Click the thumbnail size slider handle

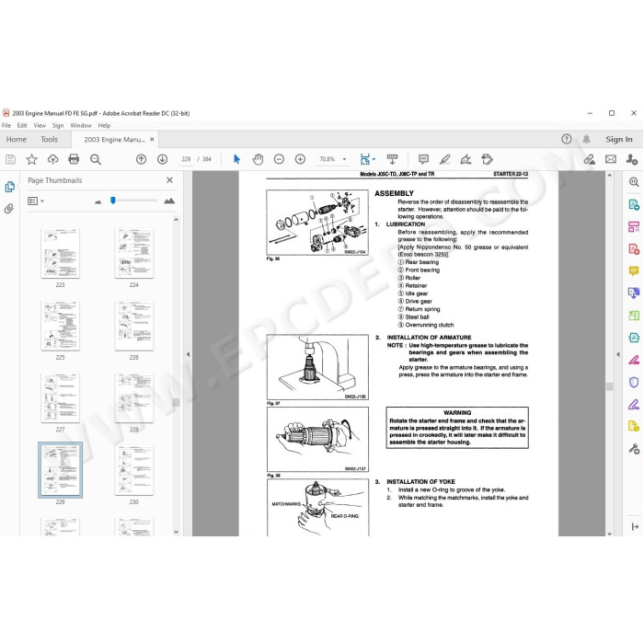[113, 201]
